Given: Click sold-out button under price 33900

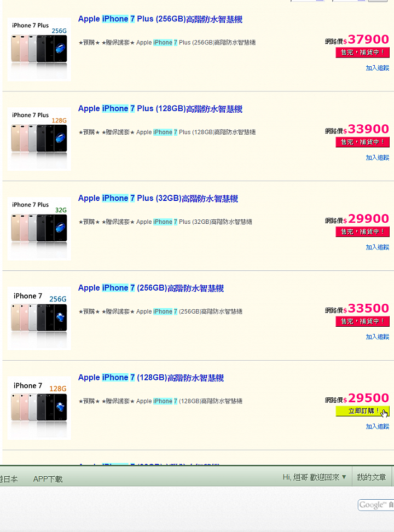Looking at the screenshot, I should pos(362,142).
